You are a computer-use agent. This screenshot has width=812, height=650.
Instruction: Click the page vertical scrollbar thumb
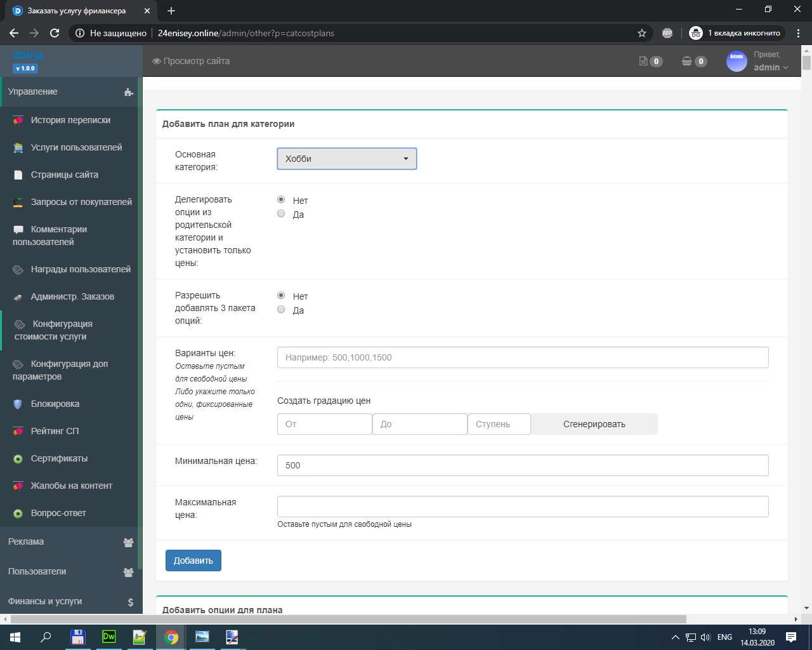(806, 63)
